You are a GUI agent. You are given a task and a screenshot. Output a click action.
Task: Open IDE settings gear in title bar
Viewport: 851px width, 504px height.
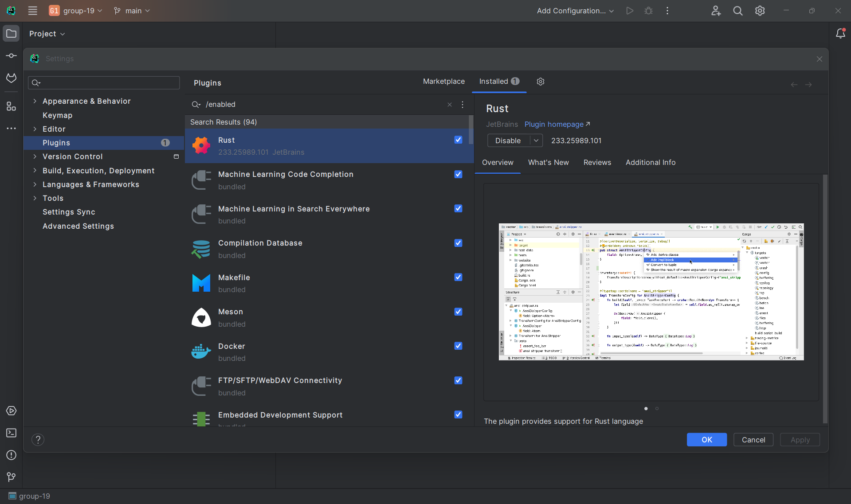760,11
